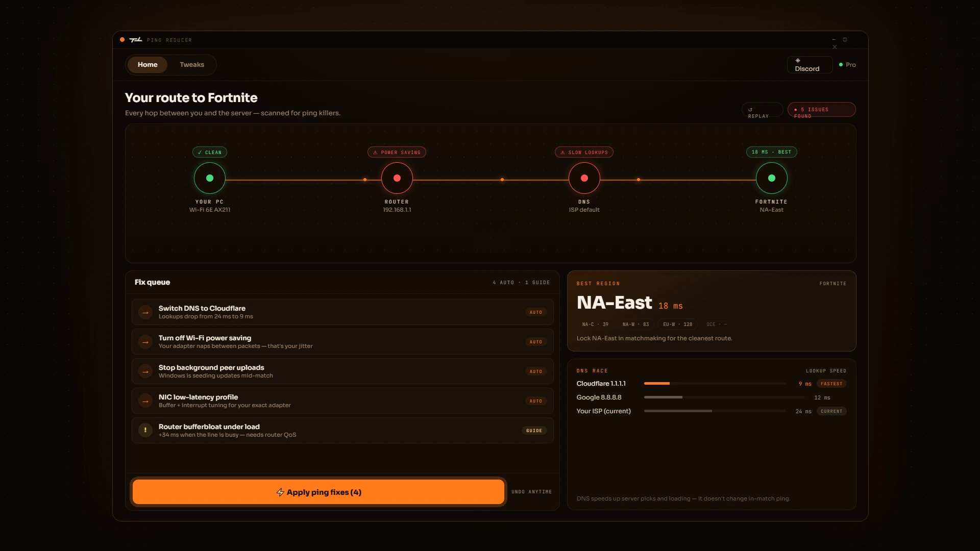Click arrow icon beside Turn off Wi-Fi power saving
Image resolution: width=980 pixels, height=551 pixels.
click(x=145, y=342)
